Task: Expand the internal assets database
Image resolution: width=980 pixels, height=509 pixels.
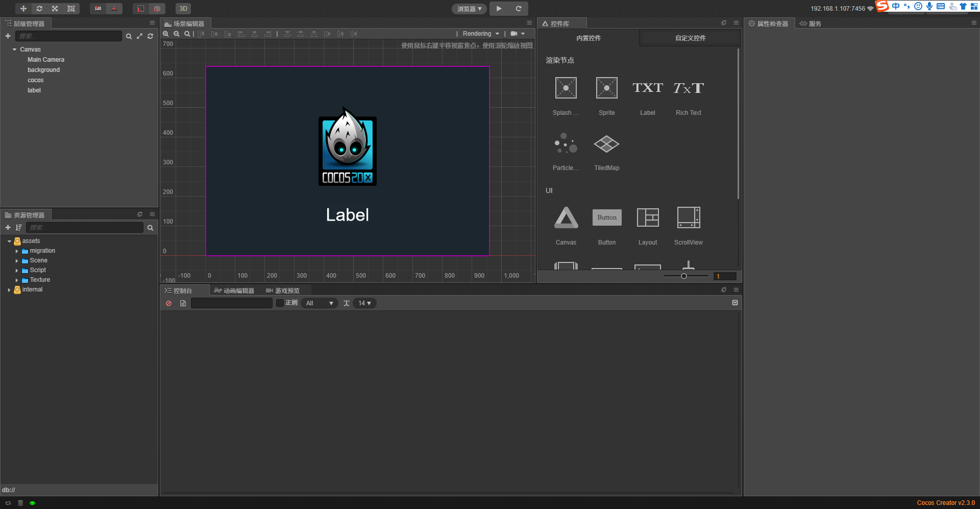Action: coord(9,290)
